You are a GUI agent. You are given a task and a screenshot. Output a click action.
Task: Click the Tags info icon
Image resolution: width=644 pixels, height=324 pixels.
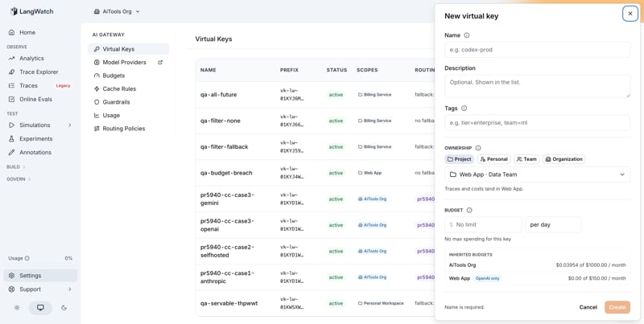(464, 109)
